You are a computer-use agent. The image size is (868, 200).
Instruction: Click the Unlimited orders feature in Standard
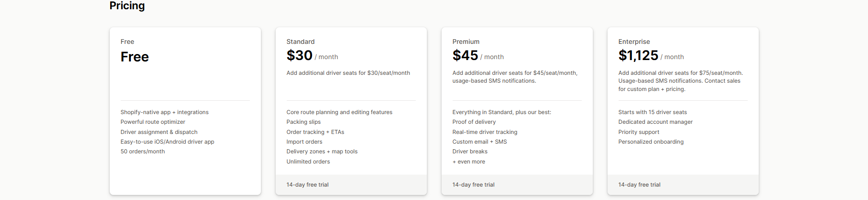308,162
